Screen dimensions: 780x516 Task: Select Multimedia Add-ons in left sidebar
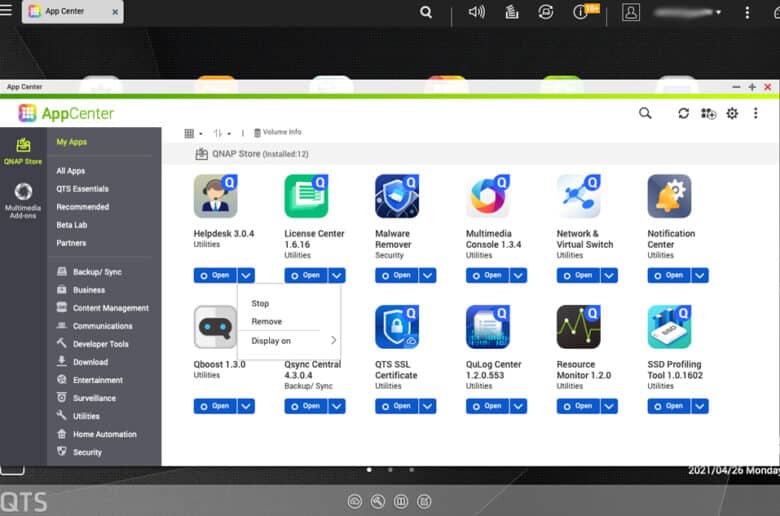tap(23, 201)
